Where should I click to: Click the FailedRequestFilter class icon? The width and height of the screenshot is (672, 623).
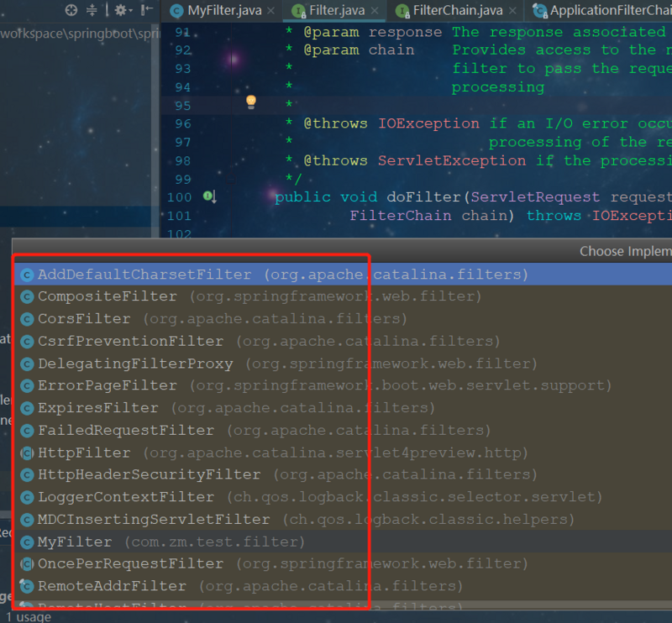[27, 431]
